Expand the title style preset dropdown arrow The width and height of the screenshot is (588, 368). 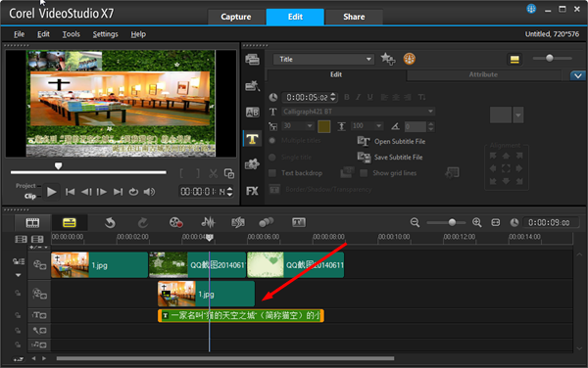[517, 115]
